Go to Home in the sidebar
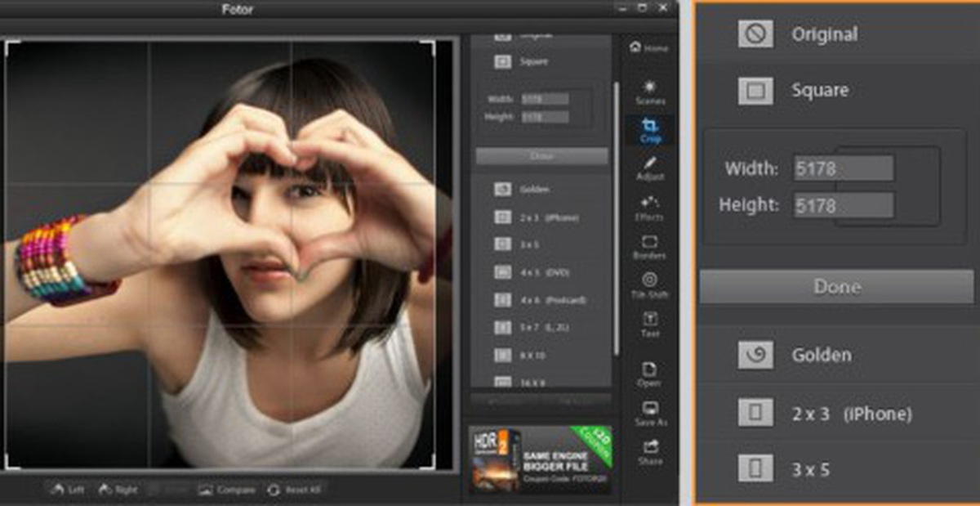This screenshot has height=506, width=980. click(649, 48)
